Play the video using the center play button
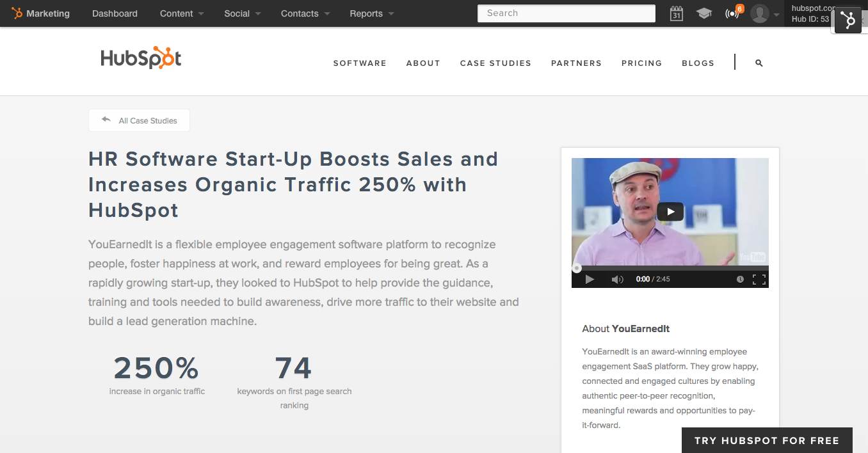Viewport: 868px width, 453px height. coord(670,212)
